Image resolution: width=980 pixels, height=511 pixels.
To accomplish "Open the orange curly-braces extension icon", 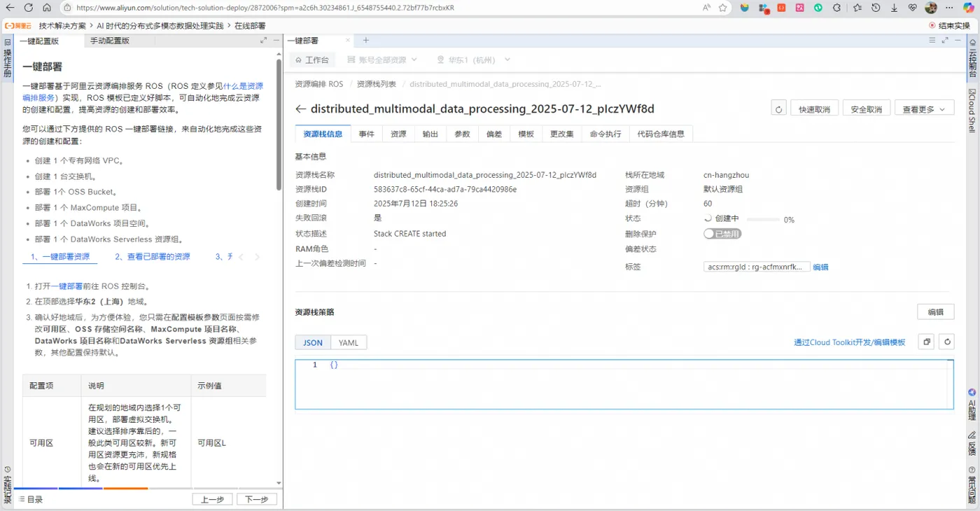I will point(781,8).
